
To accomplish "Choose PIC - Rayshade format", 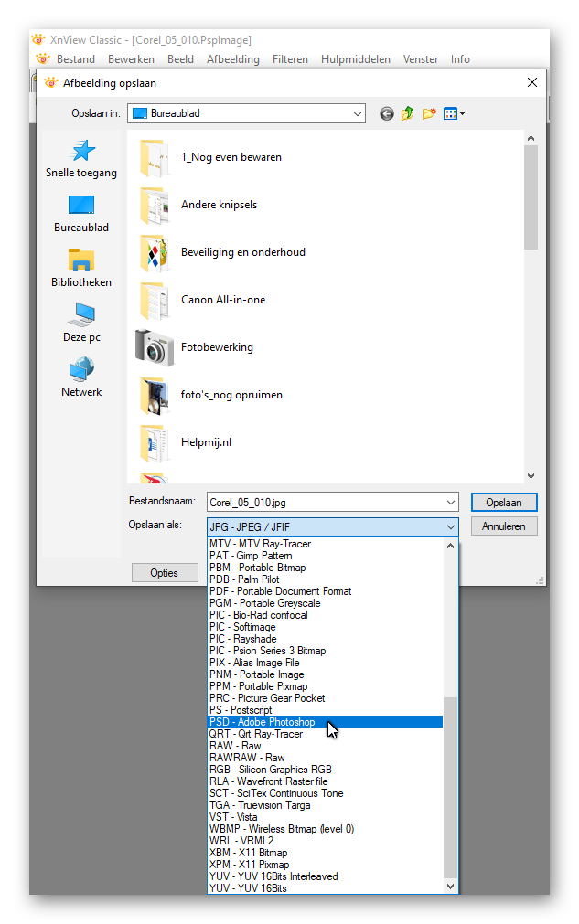I will (x=326, y=639).
